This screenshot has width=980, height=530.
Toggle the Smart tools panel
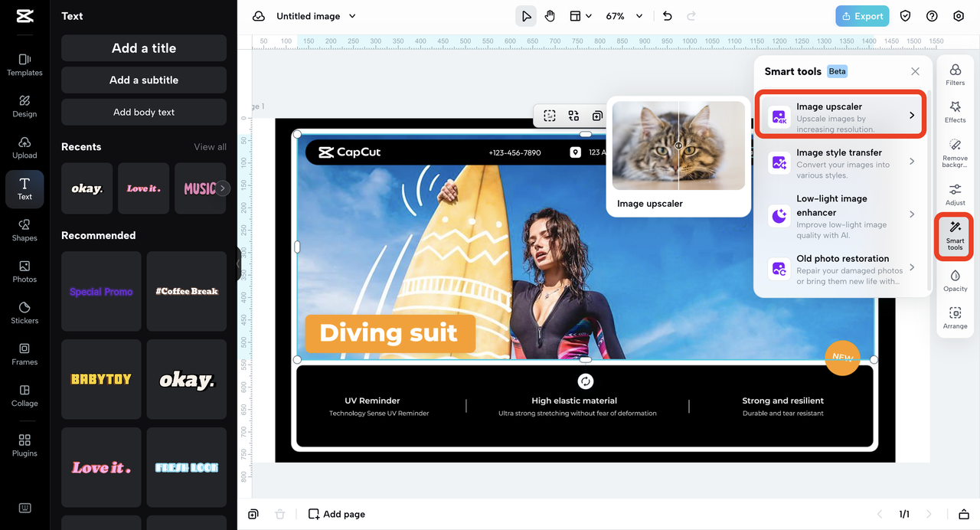pos(955,236)
